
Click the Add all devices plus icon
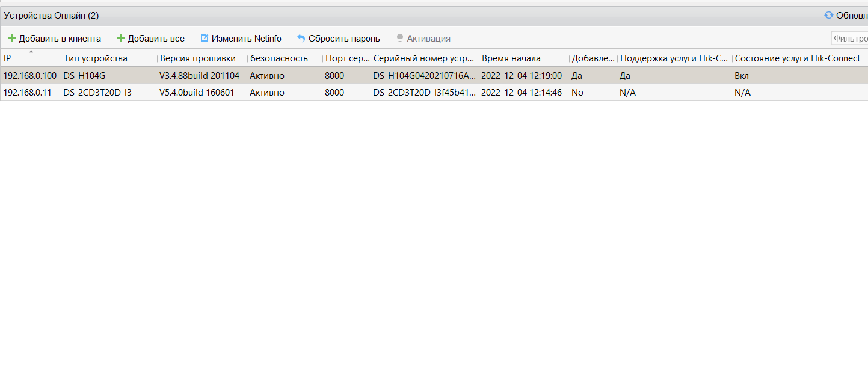(120, 39)
